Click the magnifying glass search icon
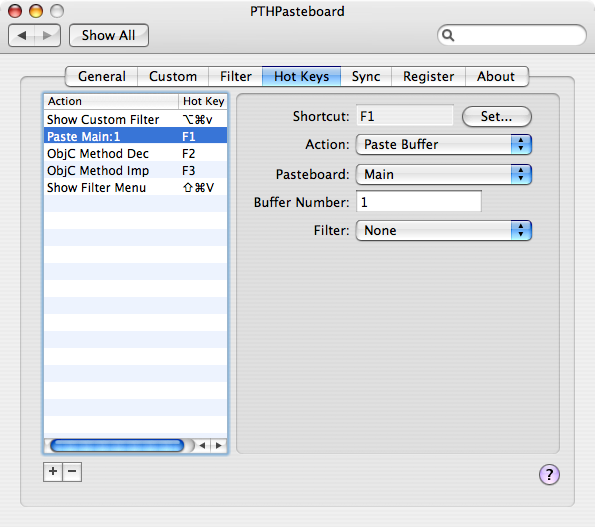The height and width of the screenshot is (527, 595). 448,35
